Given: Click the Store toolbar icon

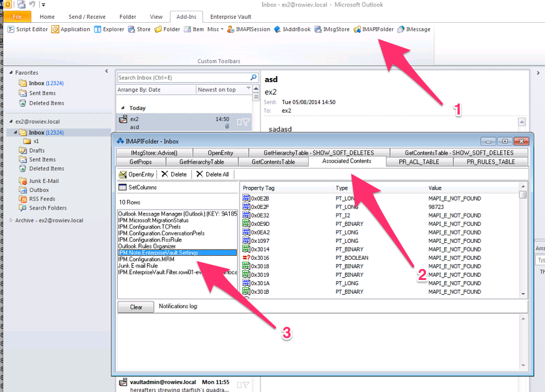Looking at the screenshot, I should (139, 29).
